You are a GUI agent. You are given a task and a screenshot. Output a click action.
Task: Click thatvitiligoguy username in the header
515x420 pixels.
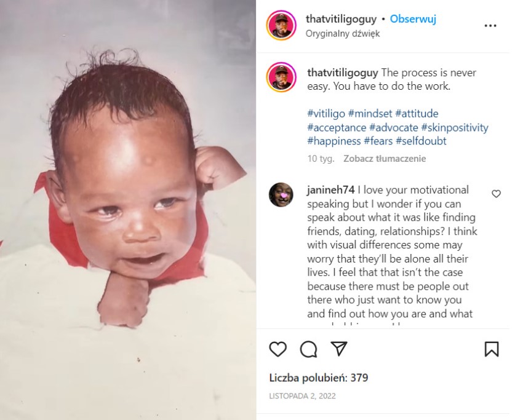[x=341, y=19]
